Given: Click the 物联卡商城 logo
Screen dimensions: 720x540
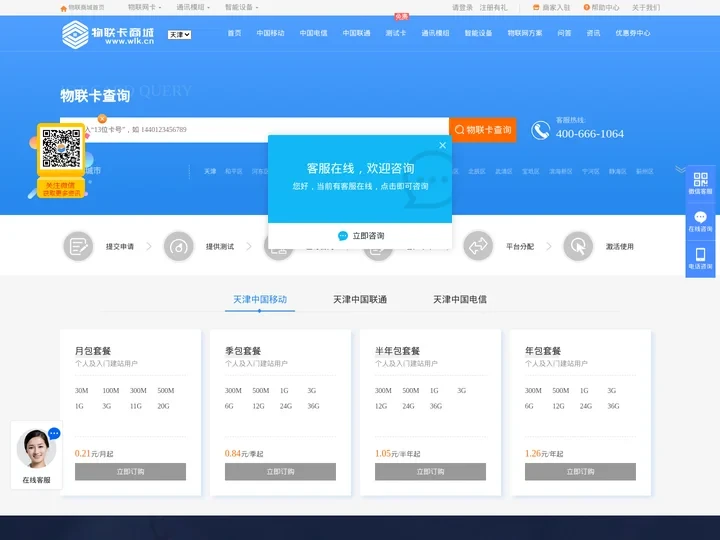Looking at the screenshot, I should point(108,34).
